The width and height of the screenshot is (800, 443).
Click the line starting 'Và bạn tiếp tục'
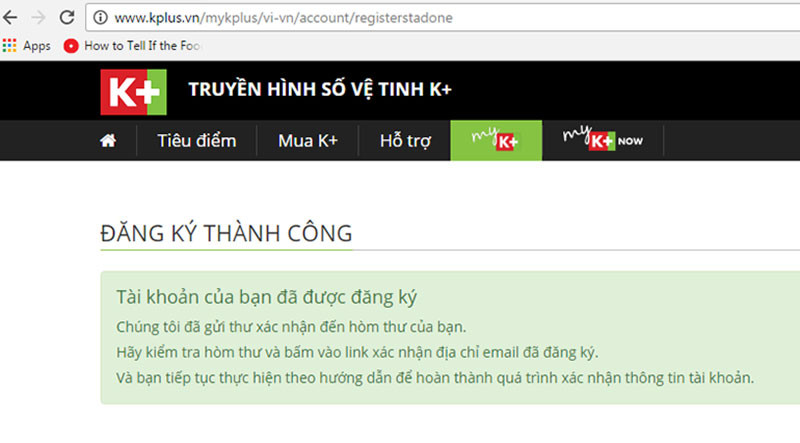tap(435, 377)
